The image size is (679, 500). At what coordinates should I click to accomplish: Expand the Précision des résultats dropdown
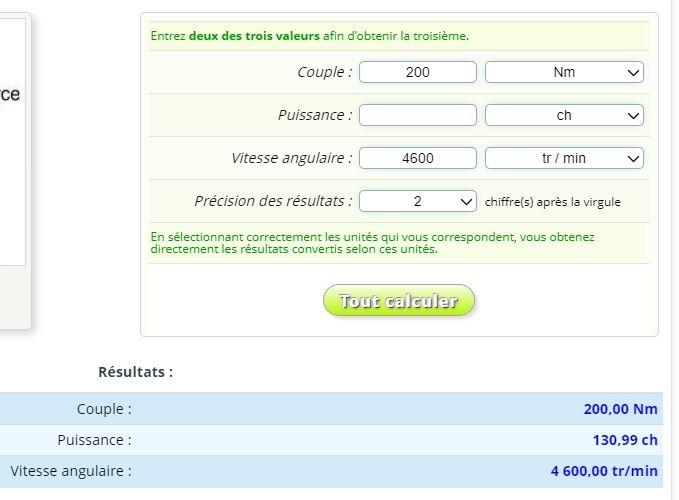(417, 201)
